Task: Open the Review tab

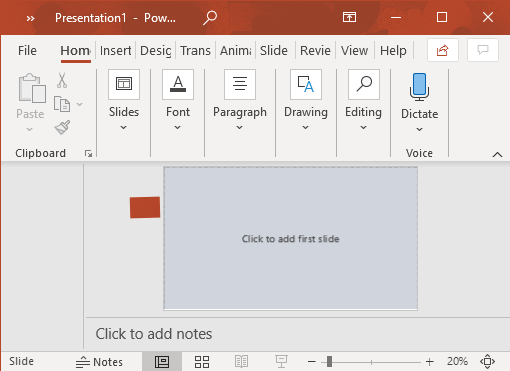Action: click(x=315, y=51)
